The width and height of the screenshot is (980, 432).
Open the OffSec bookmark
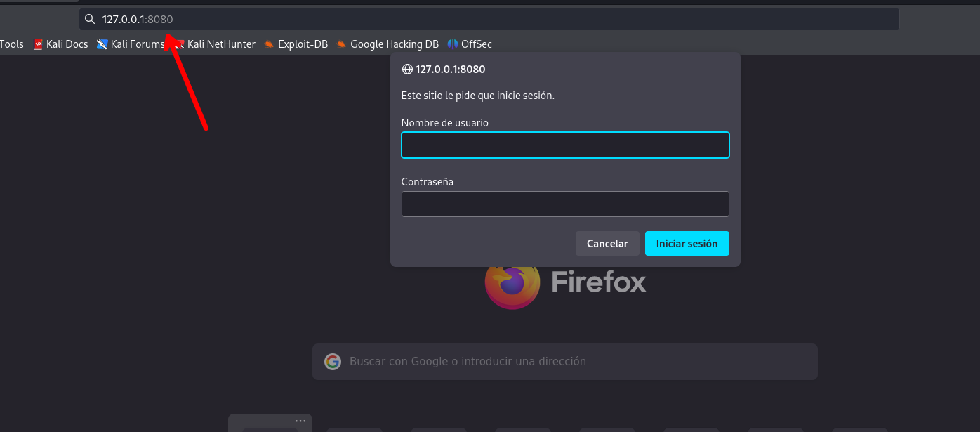(470, 44)
